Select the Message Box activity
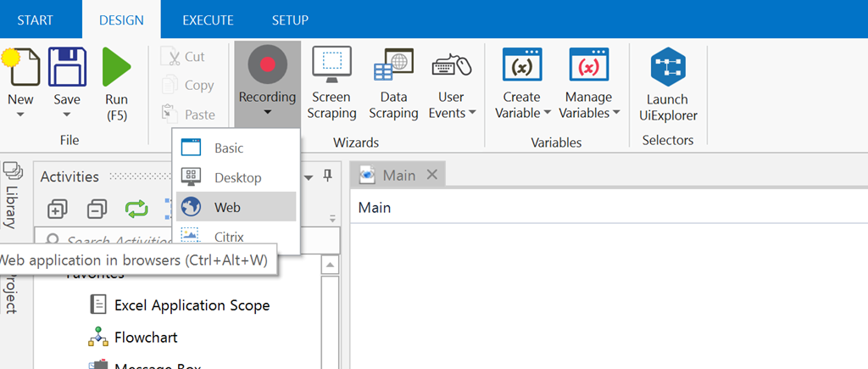The height and width of the screenshot is (369, 868). point(144,365)
